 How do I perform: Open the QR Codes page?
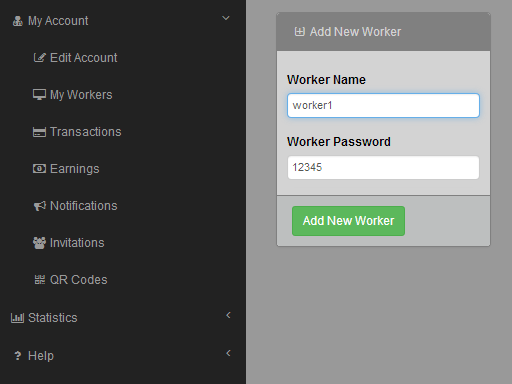pyautogui.click(x=79, y=280)
